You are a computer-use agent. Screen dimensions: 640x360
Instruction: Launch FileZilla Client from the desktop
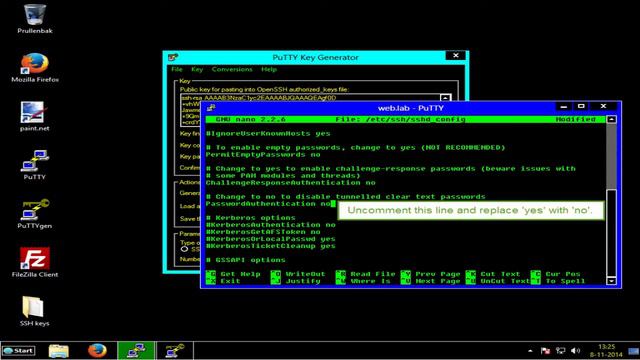point(35,262)
